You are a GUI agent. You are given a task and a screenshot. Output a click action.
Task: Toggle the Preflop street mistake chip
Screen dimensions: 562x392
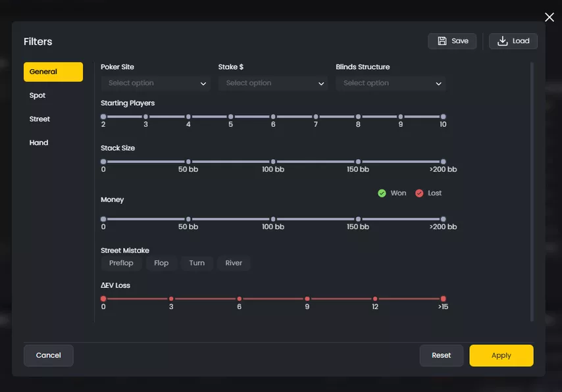point(121,263)
